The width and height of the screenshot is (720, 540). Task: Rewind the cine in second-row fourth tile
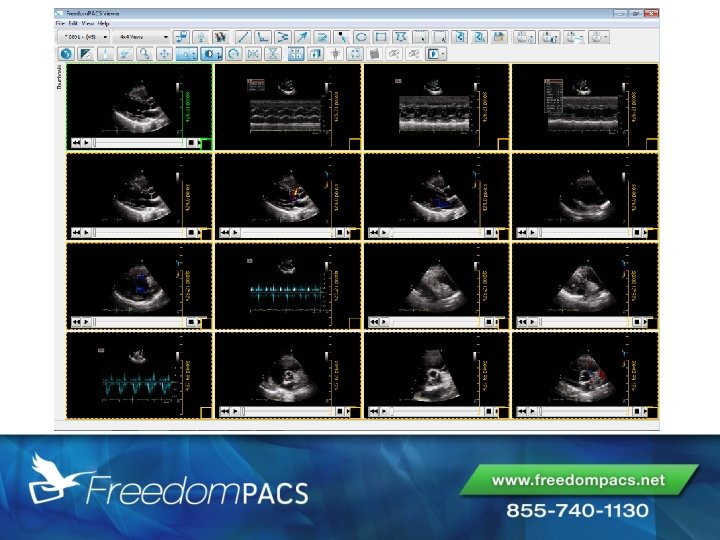tap(522, 232)
